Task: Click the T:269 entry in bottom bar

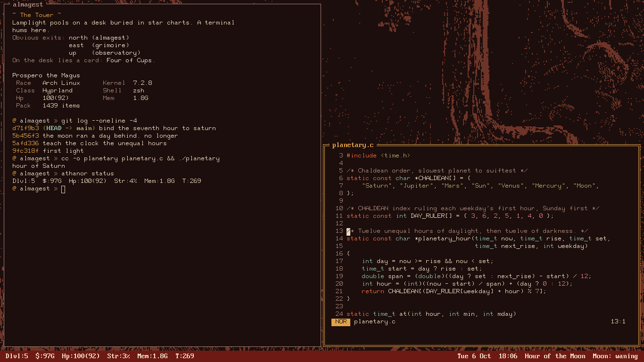Action: coord(185,356)
